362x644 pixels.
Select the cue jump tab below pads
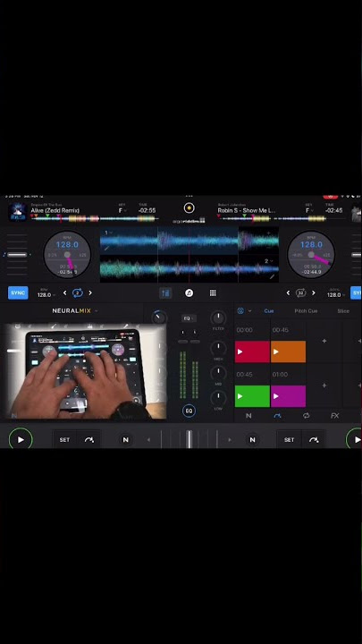[x=277, y=416]
